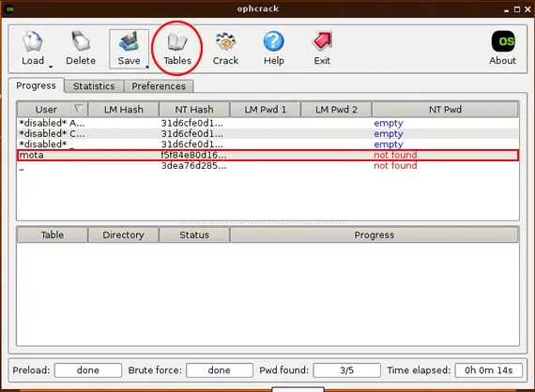Image resolution: width=535 pixels, height=392 pixels.
Task: Click the LM Pwd 2 column header
Action: tap(336, 110)
